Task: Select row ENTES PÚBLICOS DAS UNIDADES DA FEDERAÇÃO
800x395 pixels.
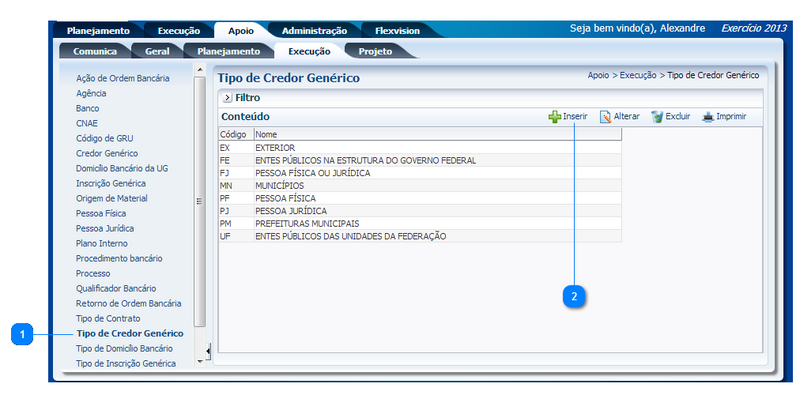Action: [420, 236]
